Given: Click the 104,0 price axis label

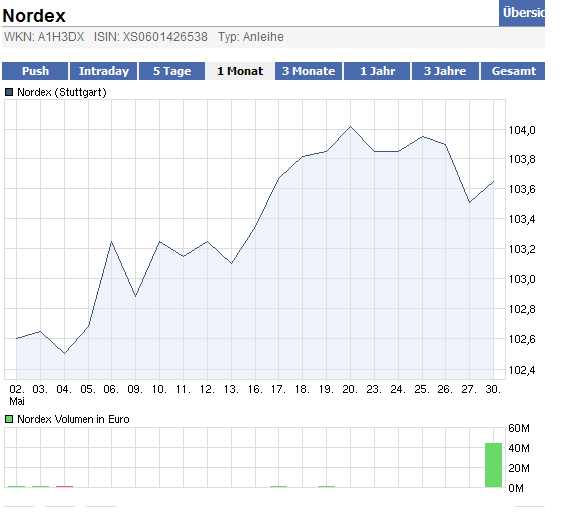Looking at the screenshot, I should tap(522, 130).
